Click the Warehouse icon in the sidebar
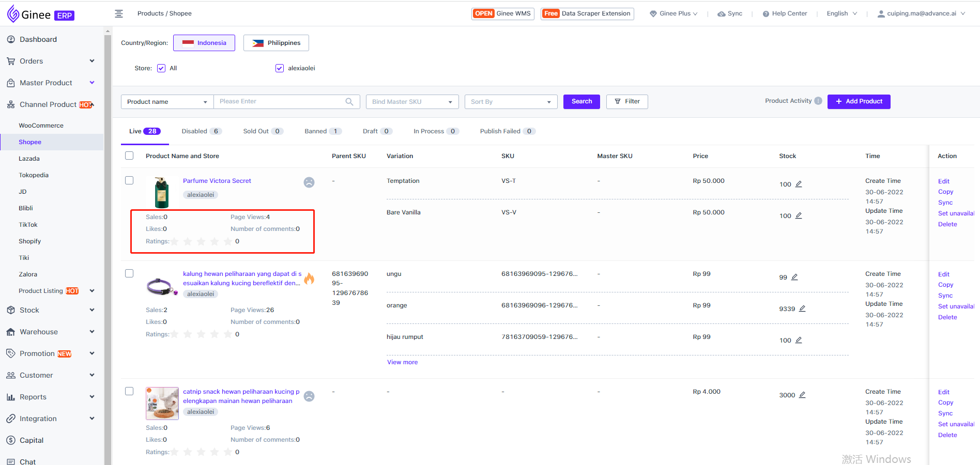Viewport: 980px width, 465px height. coord(11,332)
